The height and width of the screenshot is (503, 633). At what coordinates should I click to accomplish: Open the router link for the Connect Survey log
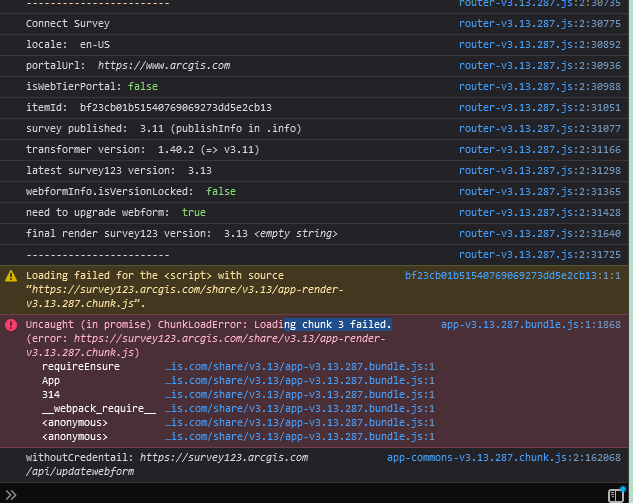[539, 24]
